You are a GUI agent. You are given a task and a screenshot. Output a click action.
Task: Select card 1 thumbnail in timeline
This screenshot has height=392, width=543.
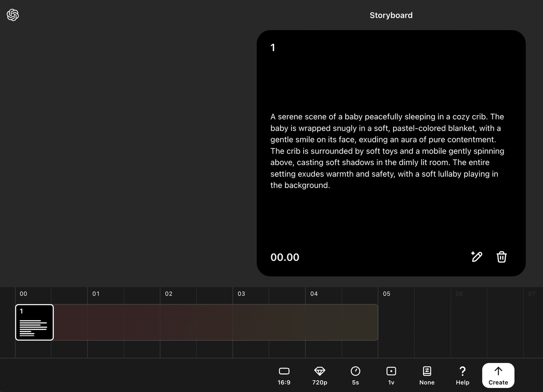34,322
